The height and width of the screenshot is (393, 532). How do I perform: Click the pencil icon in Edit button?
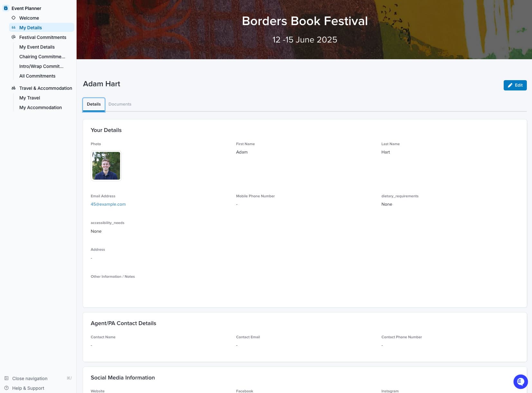point(510,85)
